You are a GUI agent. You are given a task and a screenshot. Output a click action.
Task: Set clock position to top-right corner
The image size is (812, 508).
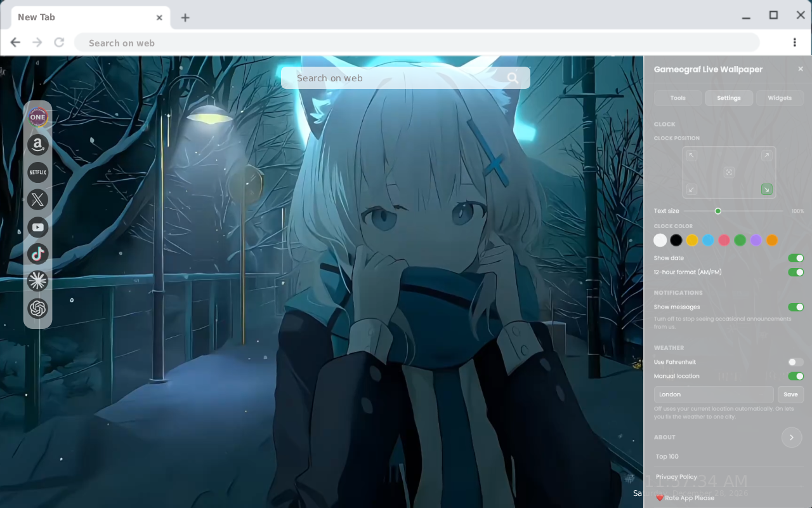[x=766, y=156]
